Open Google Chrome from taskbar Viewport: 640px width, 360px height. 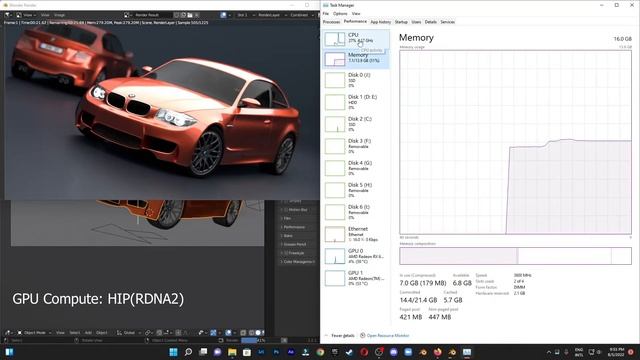pos(320,352)
